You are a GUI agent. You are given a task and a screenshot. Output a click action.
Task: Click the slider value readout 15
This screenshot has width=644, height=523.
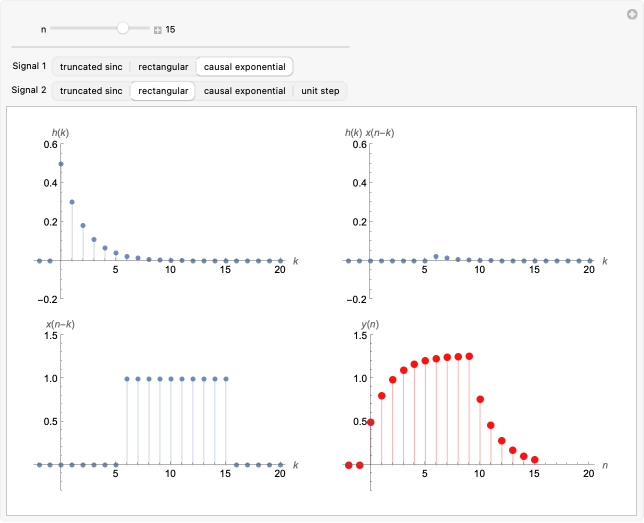click(171, 29)
